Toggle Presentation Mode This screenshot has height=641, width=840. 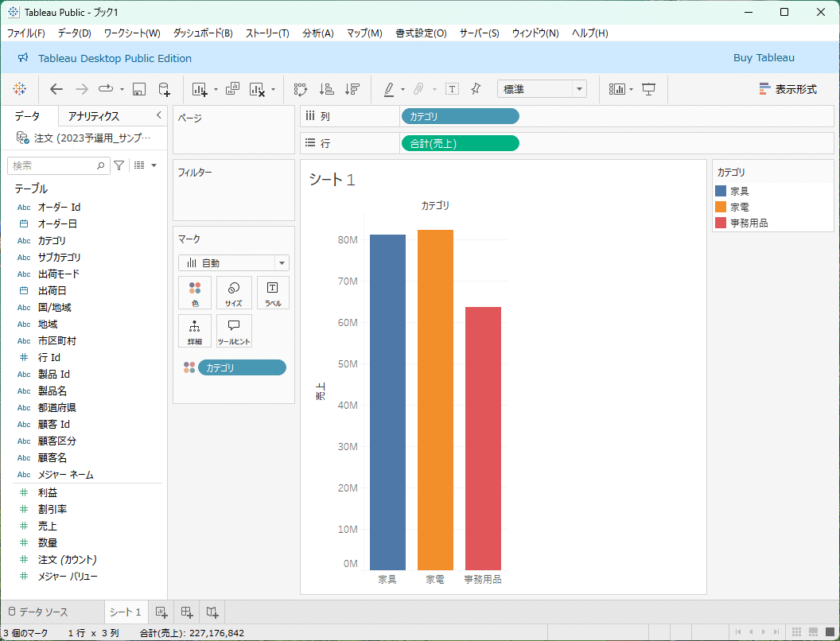(x=648, y=89)
